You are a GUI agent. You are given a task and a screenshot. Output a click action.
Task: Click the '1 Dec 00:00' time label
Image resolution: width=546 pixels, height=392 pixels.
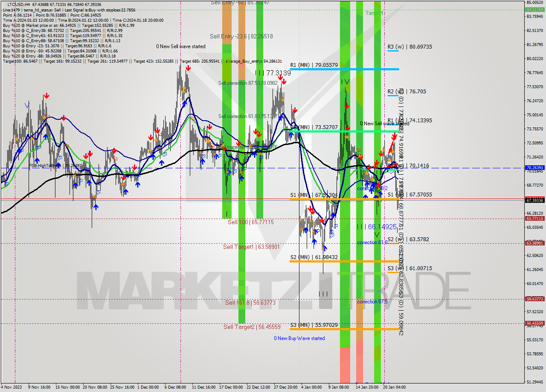(148, 387)
